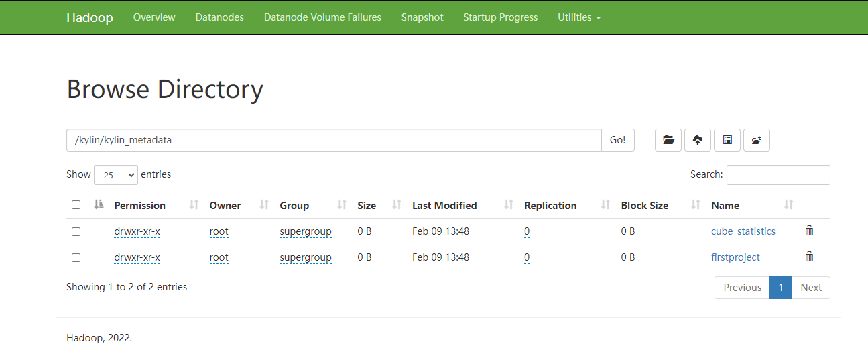Tick the select-all checkbox in table header
This screenshot has width=868, height=362.
click(76, 205)
